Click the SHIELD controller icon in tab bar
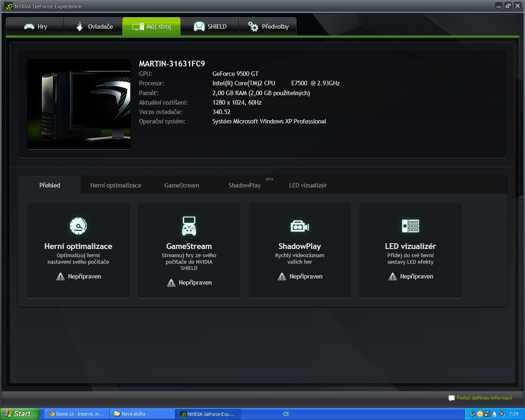 pos(199,27)
